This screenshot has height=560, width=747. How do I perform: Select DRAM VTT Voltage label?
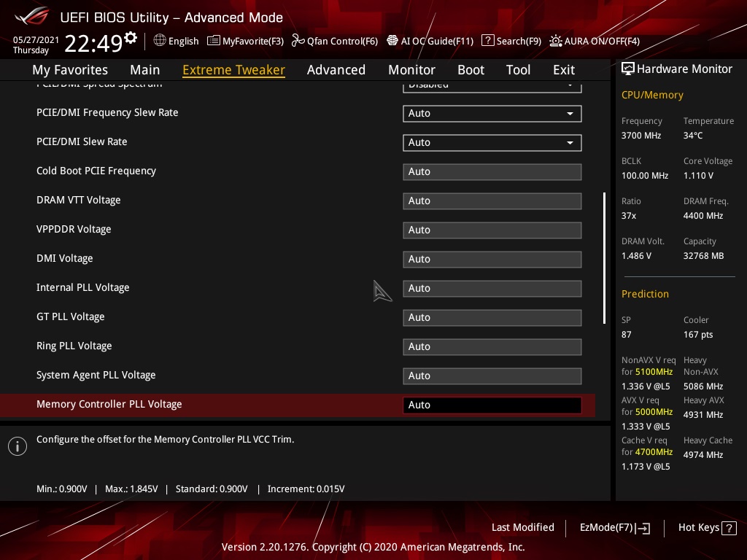point(79,200)
